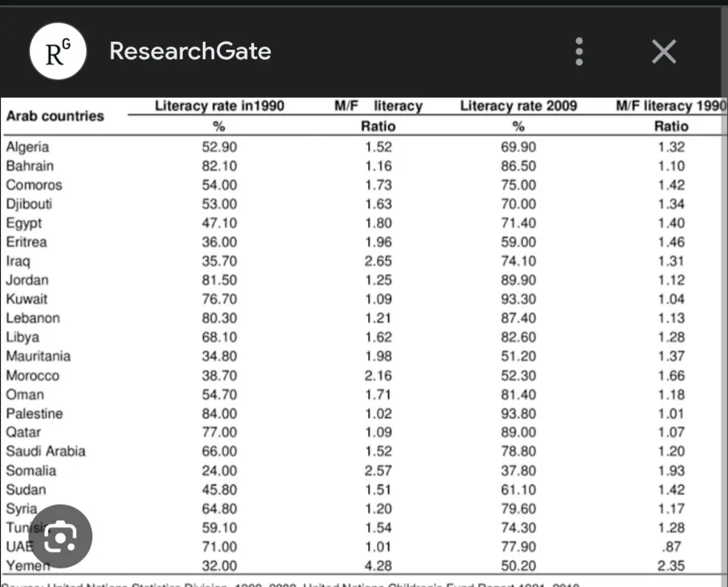
Task: Click Mauritania's 2009 literacy value 51.20
Action: pyautogui.click(x=518, y=357)
